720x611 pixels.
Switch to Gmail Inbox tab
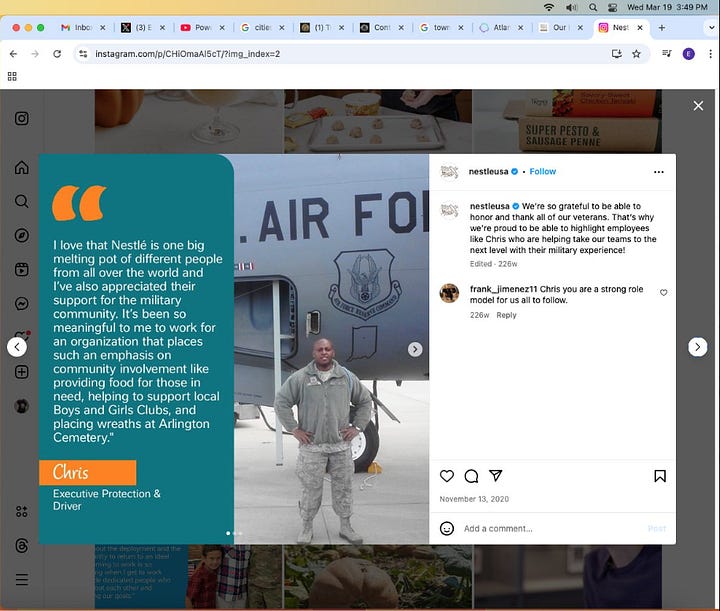(x=83, y=28)
